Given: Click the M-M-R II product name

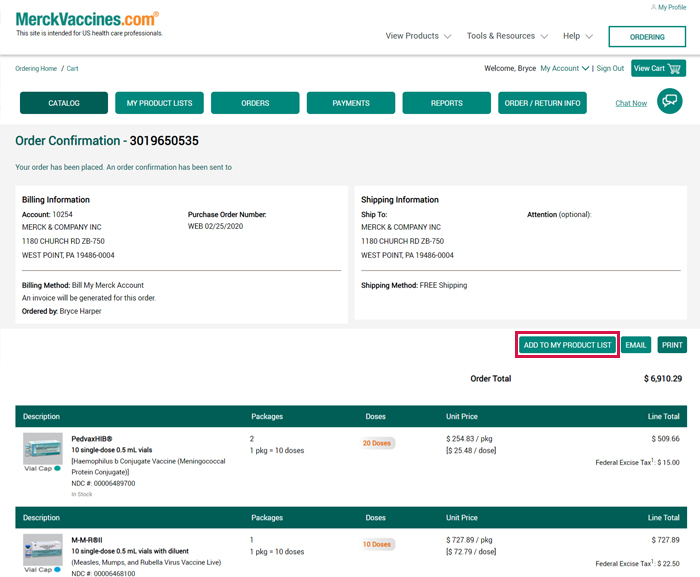Looking at the screenshot, I should [x=87, y=540].
